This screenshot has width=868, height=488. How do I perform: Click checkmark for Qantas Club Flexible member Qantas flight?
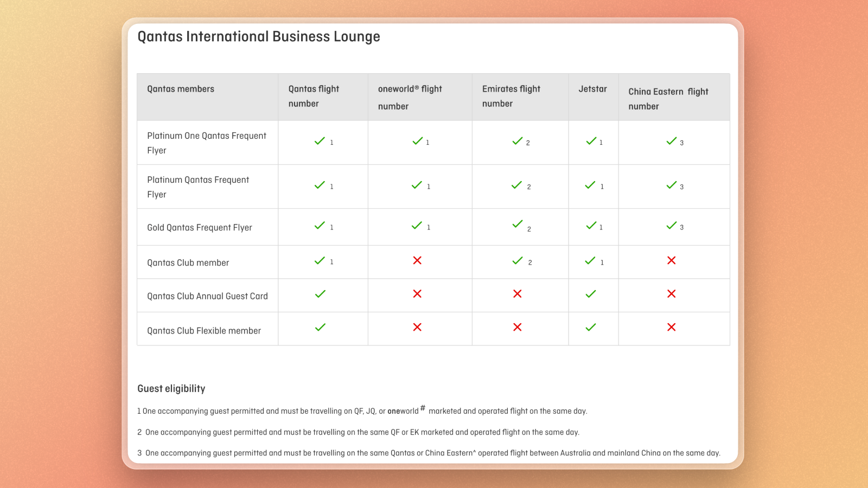pyautogui.click(x=320, y=327)
